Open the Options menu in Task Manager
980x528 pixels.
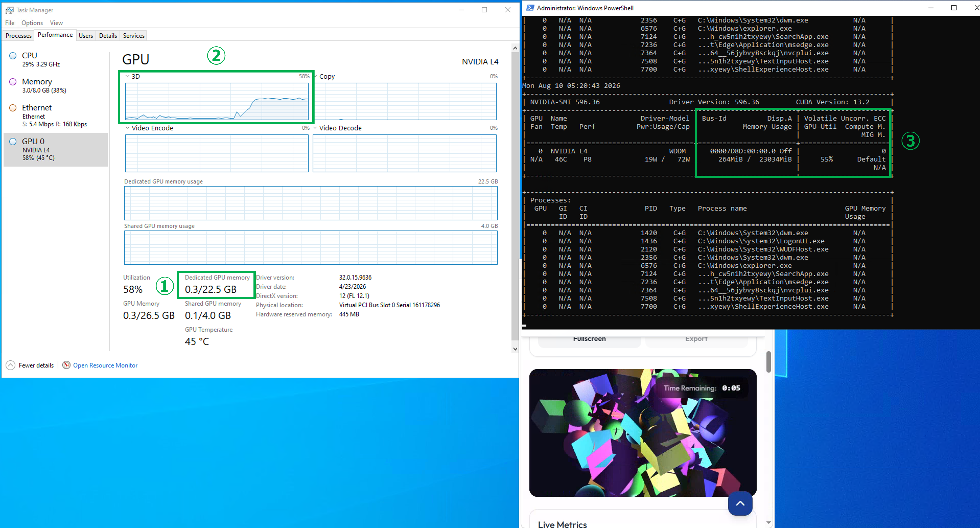click(32, 23)
